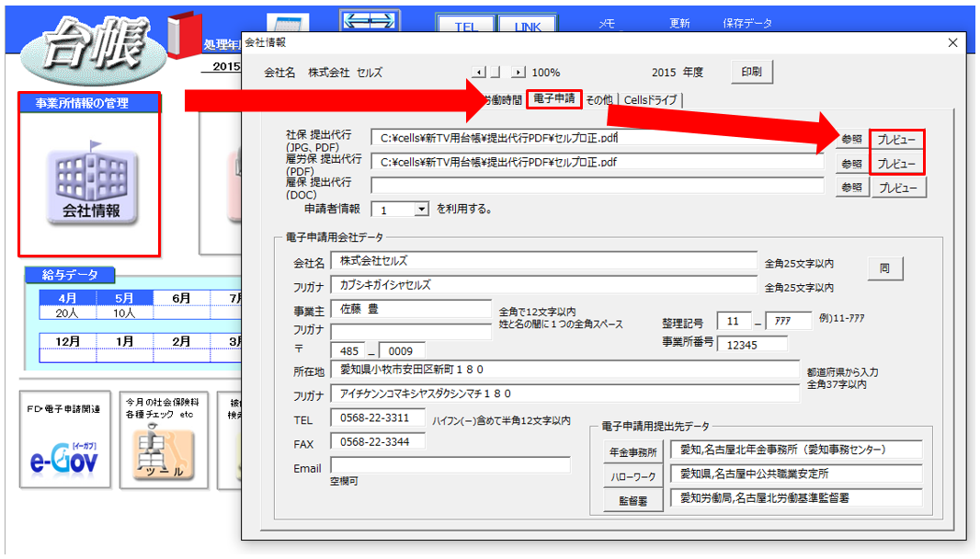Focus the 雇労保 提出代行 (PDF) path field

(x=598, y=162)
